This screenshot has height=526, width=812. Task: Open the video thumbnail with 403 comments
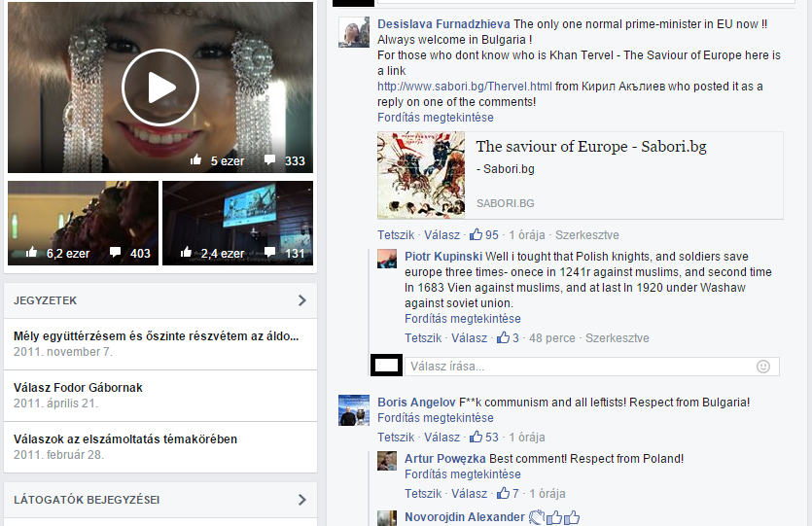(83, 223)
